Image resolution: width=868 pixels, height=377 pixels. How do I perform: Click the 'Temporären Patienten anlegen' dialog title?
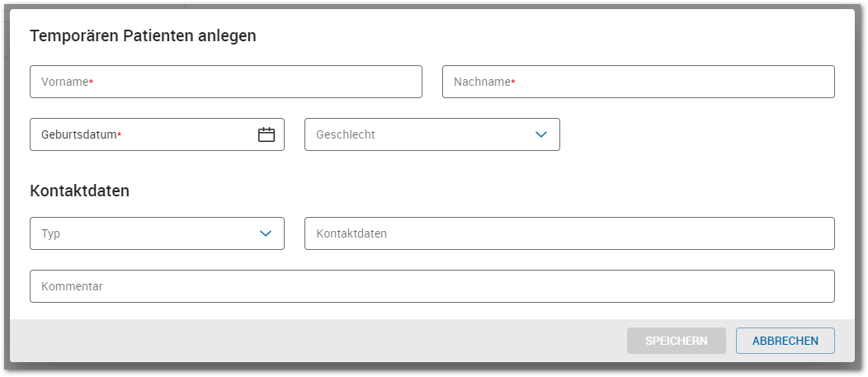(x=143, y=35)
